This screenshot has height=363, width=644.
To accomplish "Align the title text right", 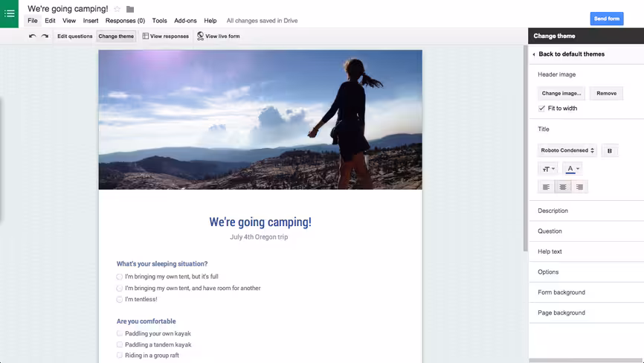I will coord(579,187).
